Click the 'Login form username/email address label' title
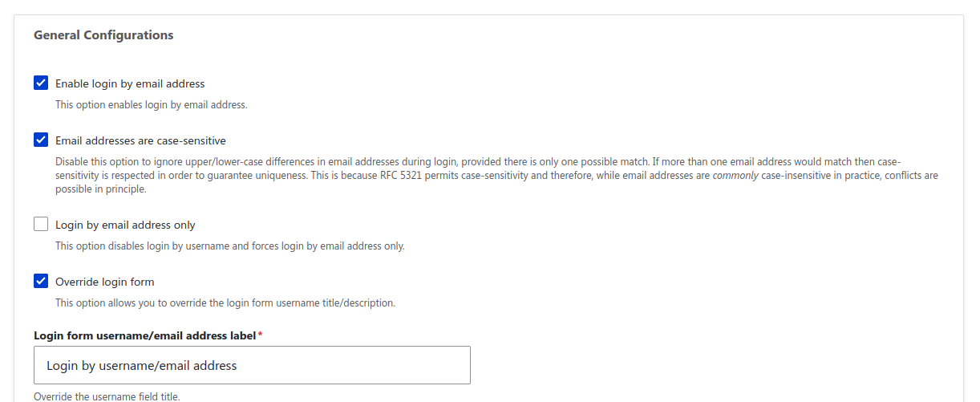 tap(144, 335)
